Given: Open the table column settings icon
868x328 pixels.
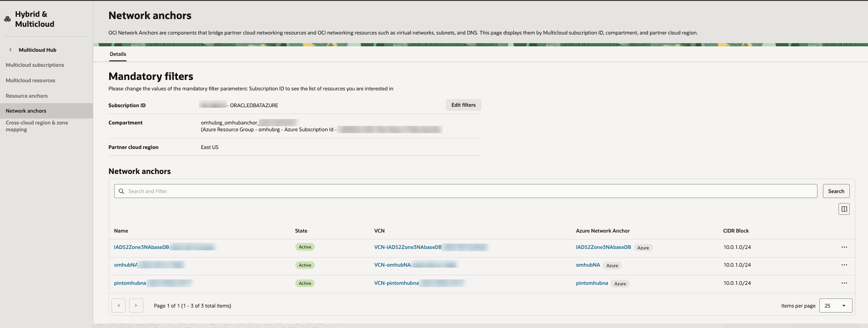Looking at the screenshot, I should coord(844,209).
